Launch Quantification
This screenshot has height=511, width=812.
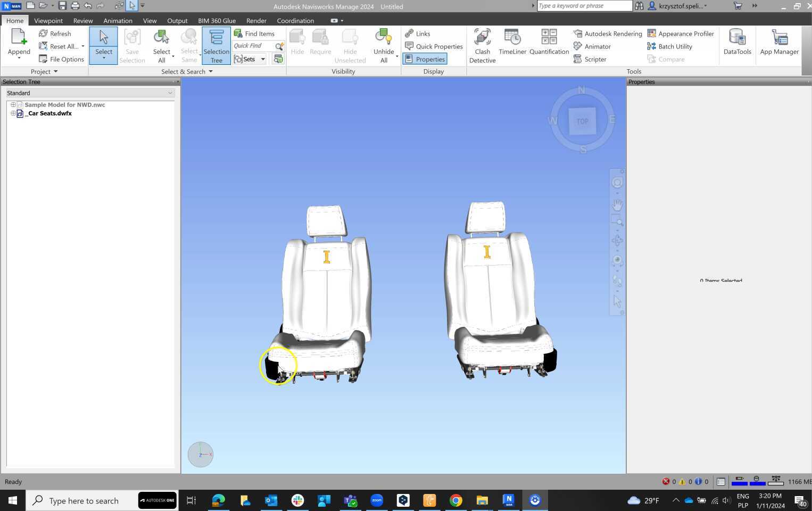coord(549,43)
